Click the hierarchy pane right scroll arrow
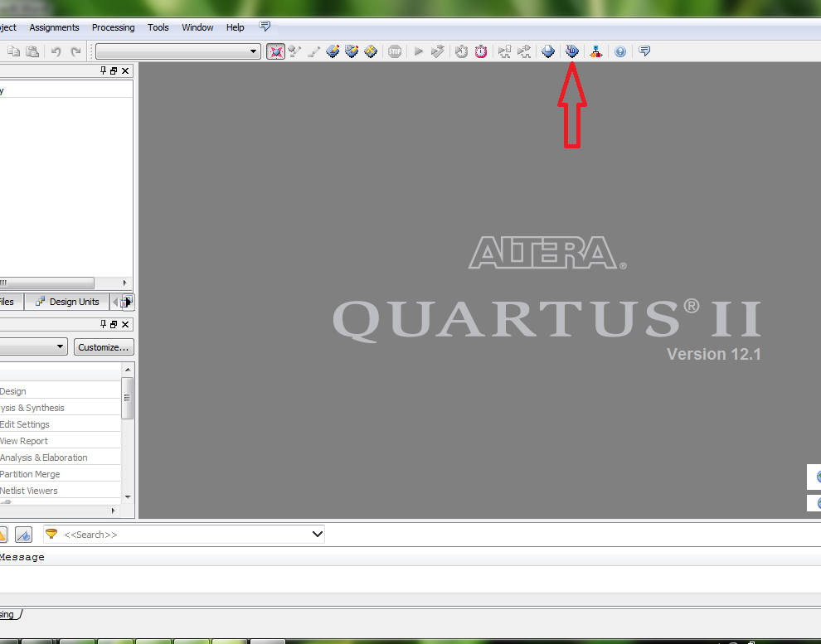The image size is (821, 644). [x=124, y=283]
